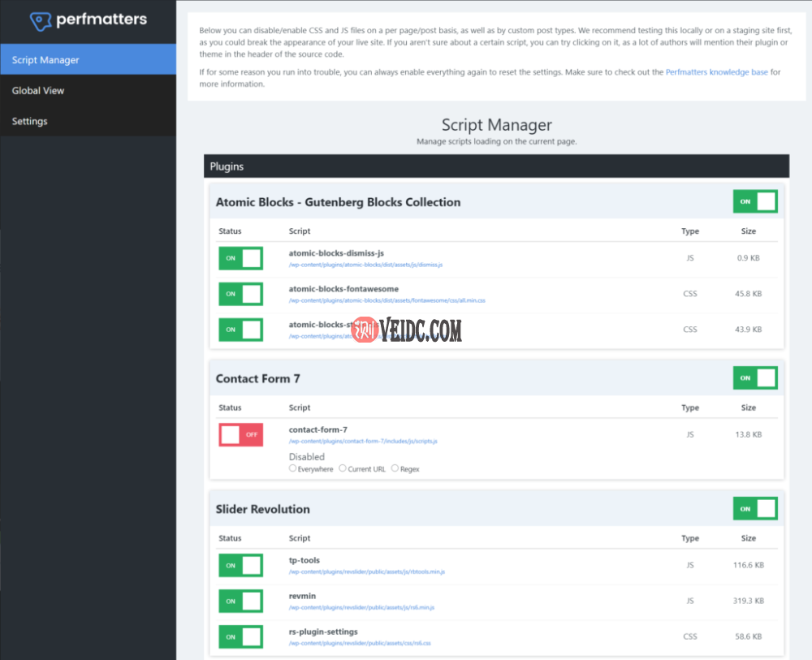Select the Everywhere radio option

click(x=293, y=468)
